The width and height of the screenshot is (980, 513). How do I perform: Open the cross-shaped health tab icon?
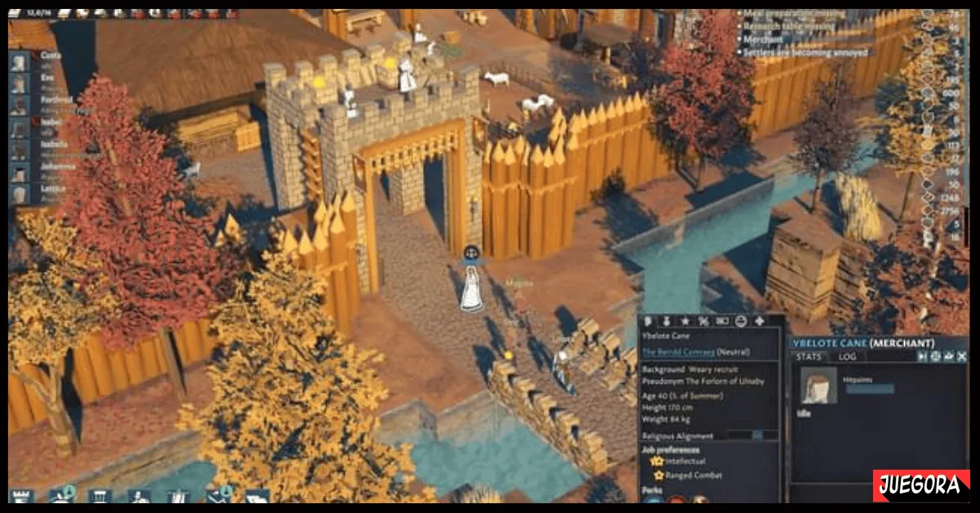759,321
